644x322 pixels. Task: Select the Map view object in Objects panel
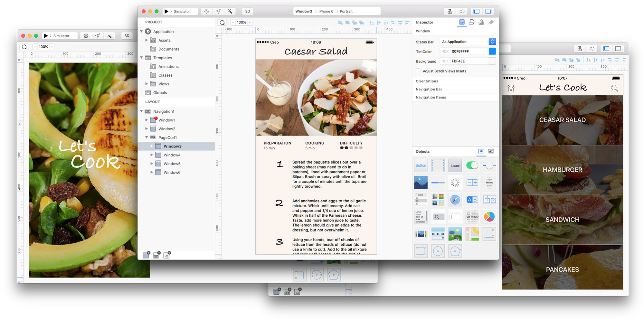472,234
